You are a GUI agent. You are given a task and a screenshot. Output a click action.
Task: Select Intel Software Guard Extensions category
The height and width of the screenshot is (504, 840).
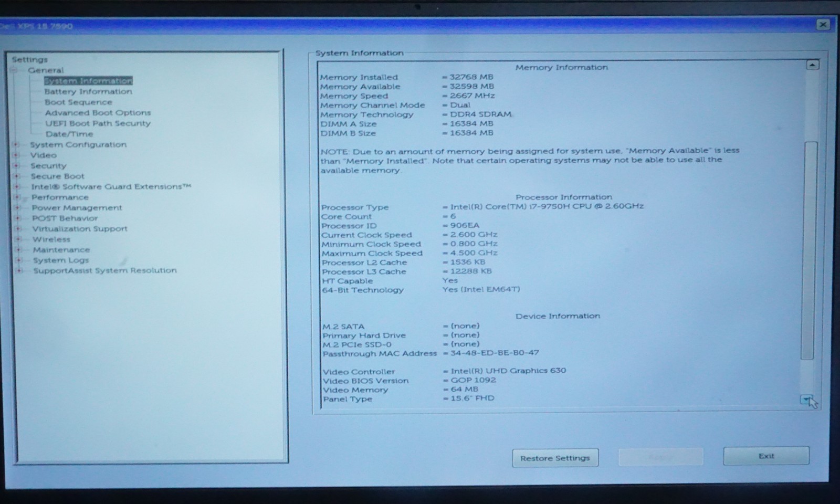pos(111,186)
